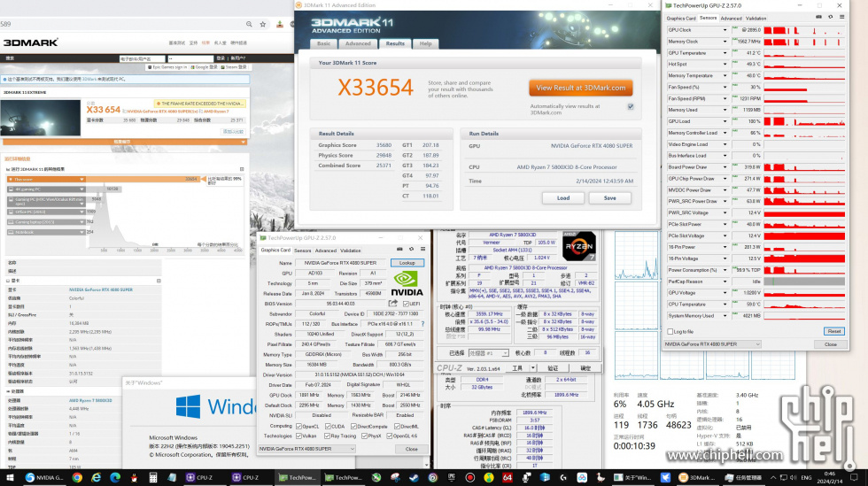Click the browser download icon
Viewport: 868px width, 486px height.
pos(280,24)
